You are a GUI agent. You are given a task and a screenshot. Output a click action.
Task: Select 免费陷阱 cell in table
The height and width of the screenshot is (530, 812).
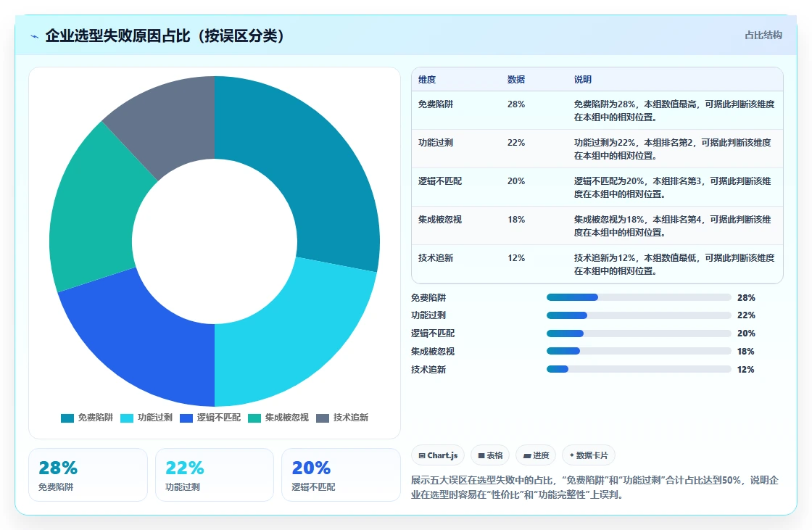click(x=436, y=104)
